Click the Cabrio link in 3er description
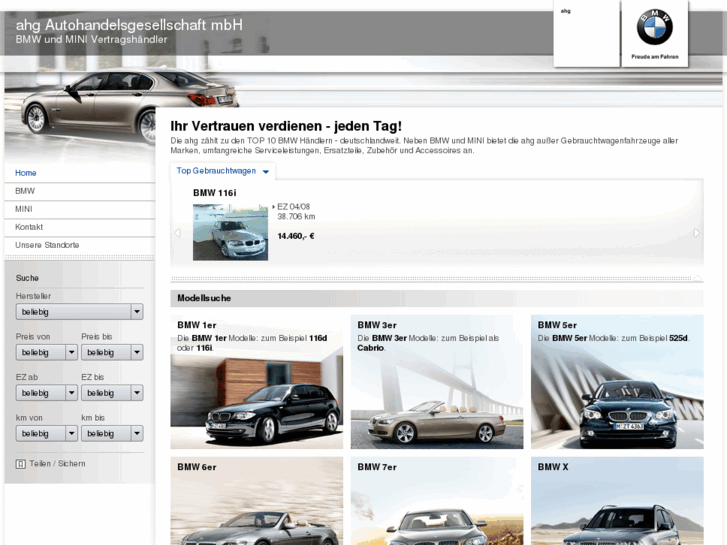Screen dimensions: 727x545 click(370, 348)
